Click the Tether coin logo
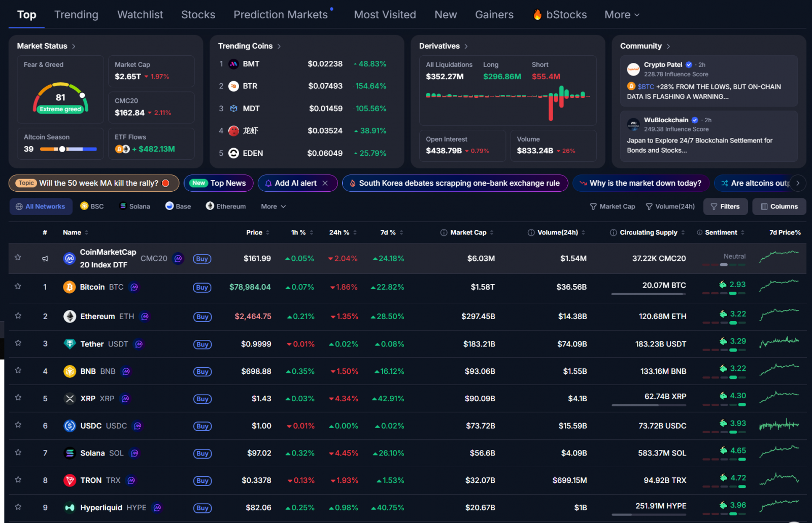Viewport: 812px width, 523px height. click(x=70, y=344)
